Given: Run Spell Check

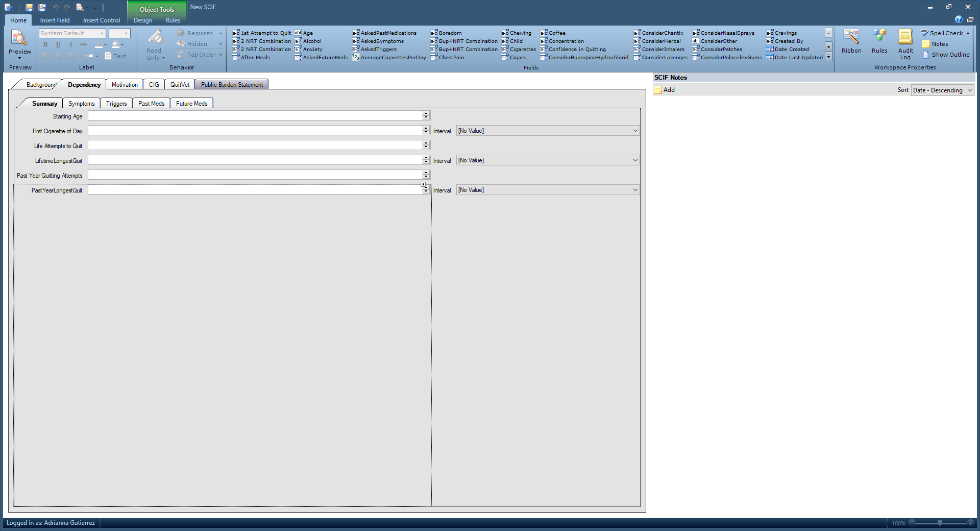Looking at the screenshot, I should [x=945, y=33].
